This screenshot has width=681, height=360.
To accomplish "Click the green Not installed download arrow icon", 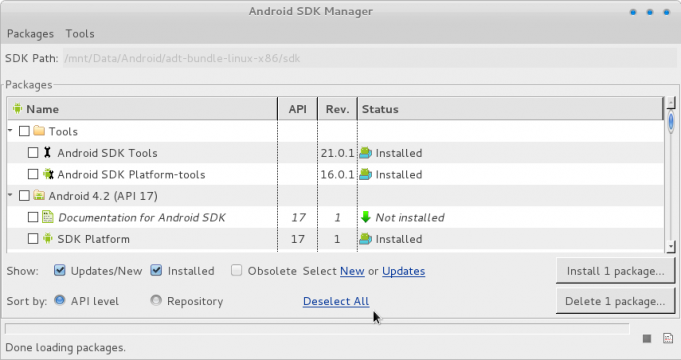I will pyautogui.click(x=366, y=217).
